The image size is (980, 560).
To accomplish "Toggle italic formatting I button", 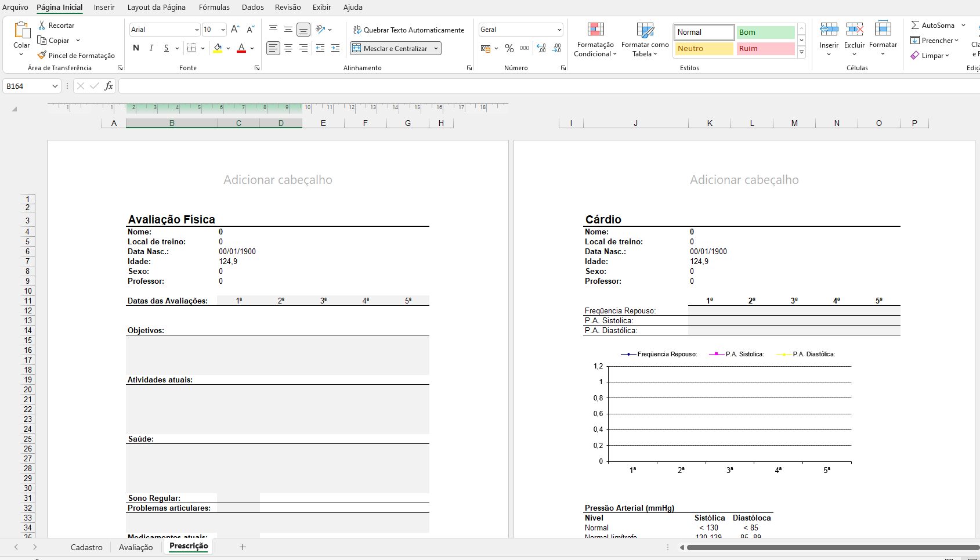I will [x=151, y=48].
